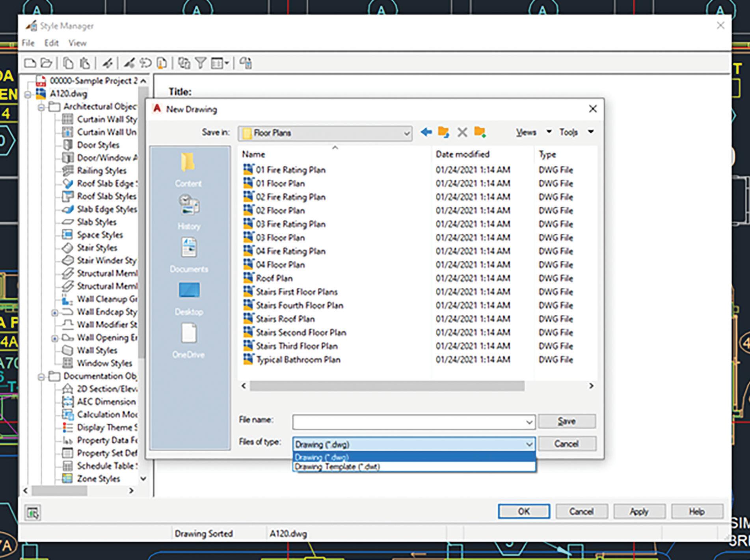Image resolution: width=750 pixels, height=560 pixels.
Task: Click OK in Style Manager
Action: point(524,512)
